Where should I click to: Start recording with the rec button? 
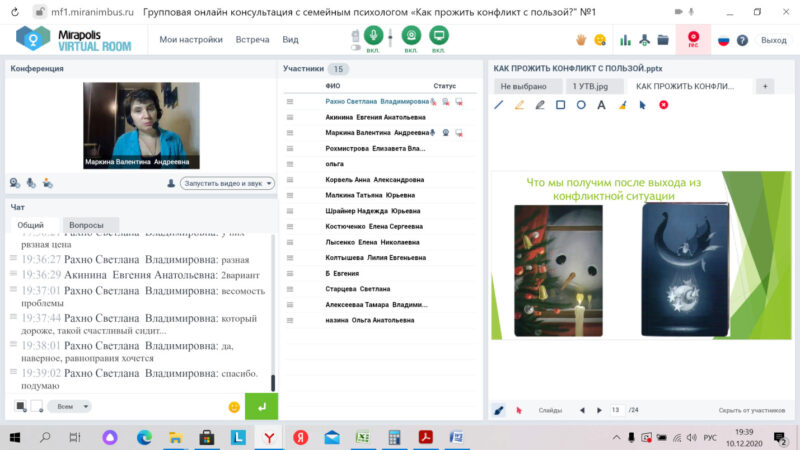pyautogui.click(x=693, y=39)
